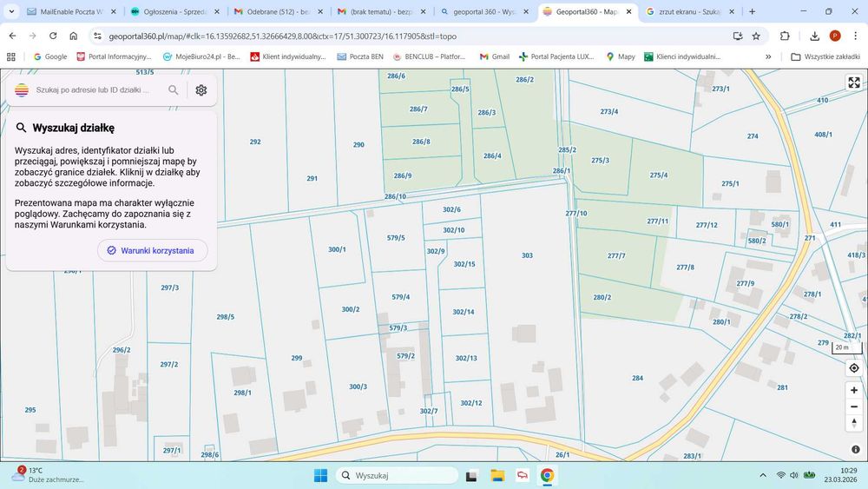This screenshot has height=489, width=868.
Task: Select parcel 303 on the map
Action: click(527, 255)
